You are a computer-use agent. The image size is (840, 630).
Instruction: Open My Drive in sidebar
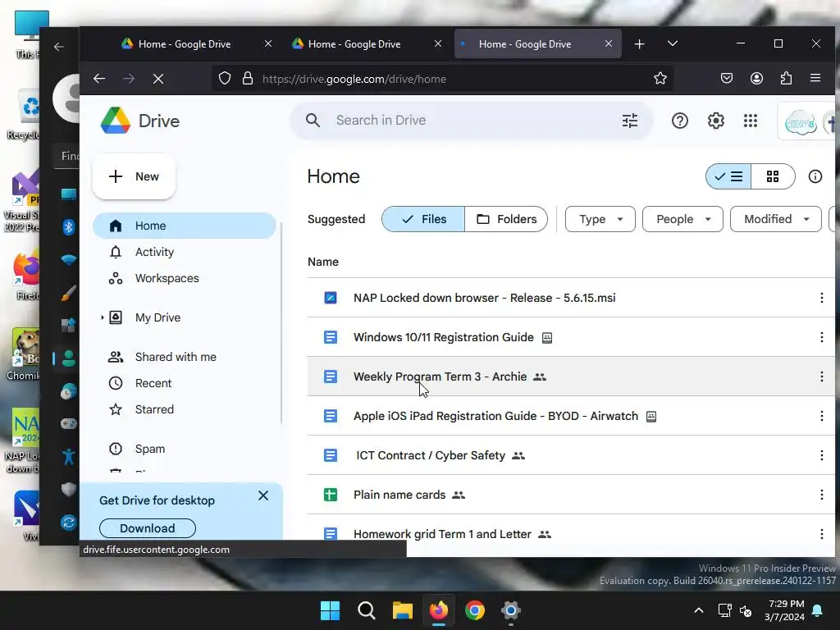tap(157, 317)
